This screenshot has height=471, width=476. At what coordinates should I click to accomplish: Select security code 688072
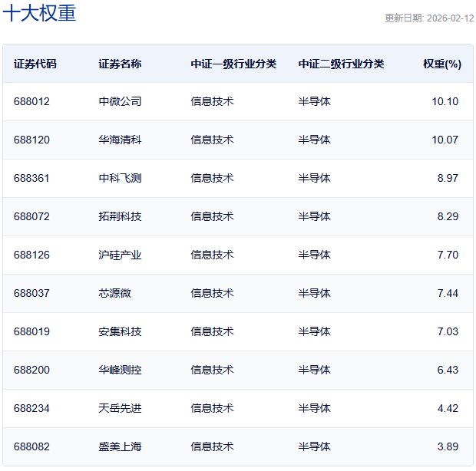[x=31, y=216]
